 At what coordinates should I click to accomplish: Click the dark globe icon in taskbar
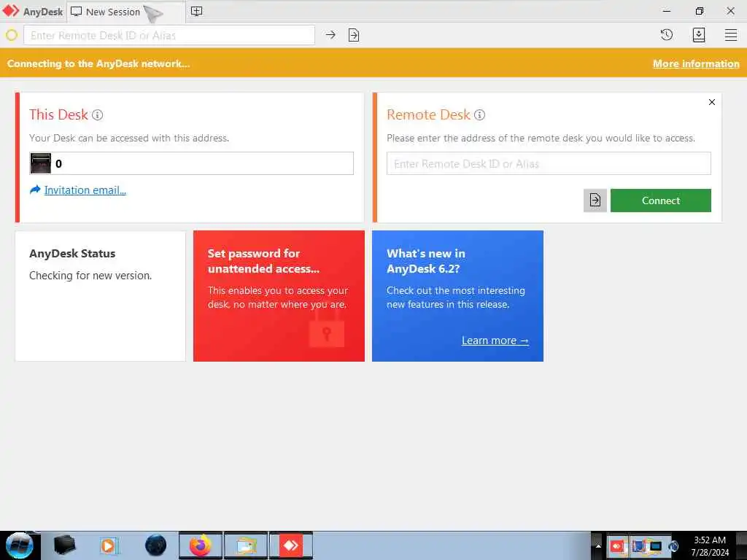pos(156,545)
